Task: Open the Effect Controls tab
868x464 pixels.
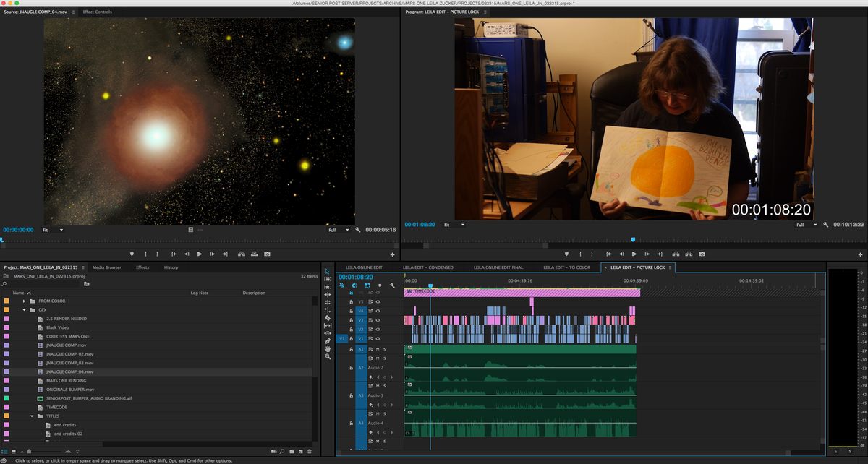Action: 98,12
